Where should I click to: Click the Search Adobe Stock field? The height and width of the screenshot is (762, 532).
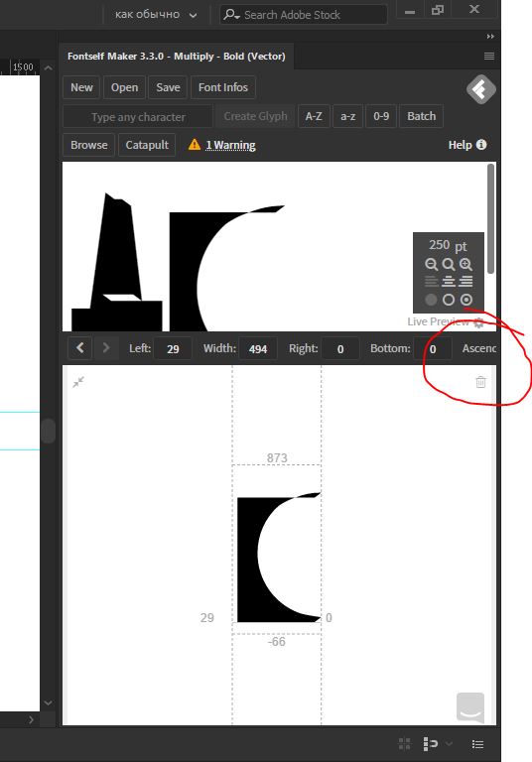click(x=304, y=15)
